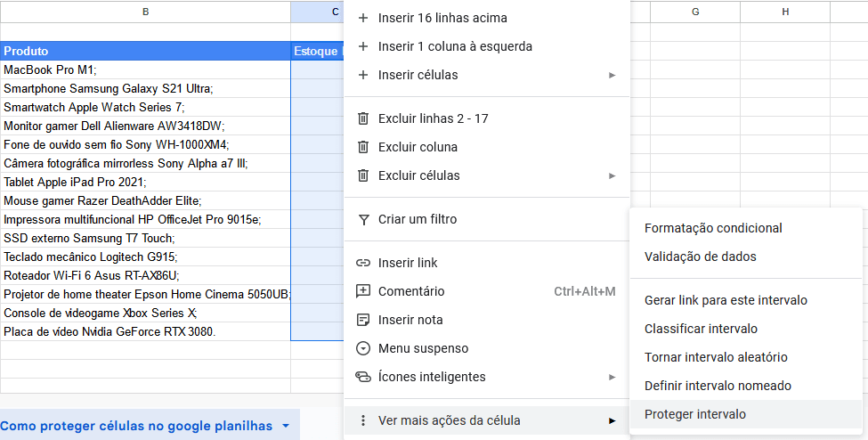Click the Ícones inteligentes chip icon

coord(362,377)
